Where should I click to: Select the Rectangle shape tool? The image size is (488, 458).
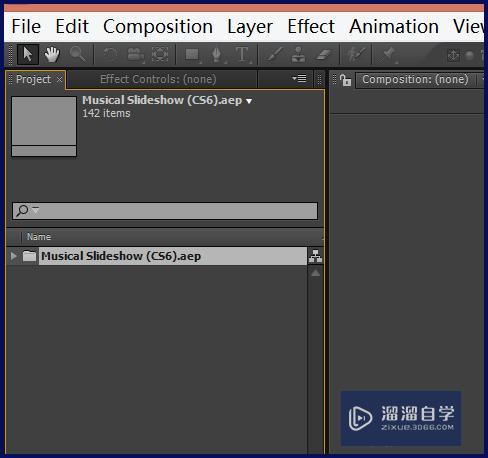tap(192, 55)
